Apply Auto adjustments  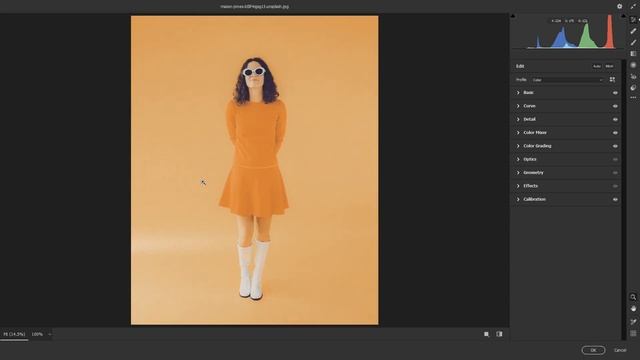tap(597, 66)
